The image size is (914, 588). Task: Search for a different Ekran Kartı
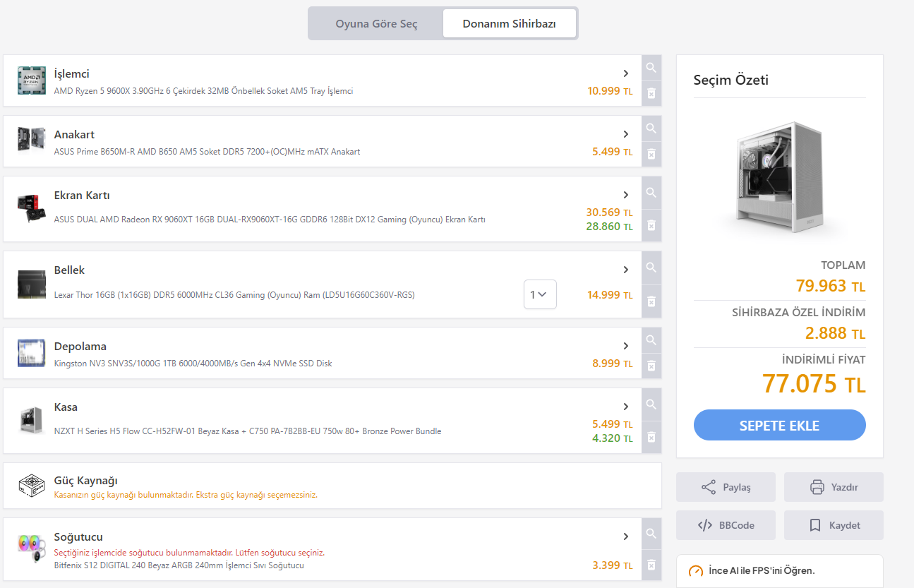click(651, 193)
